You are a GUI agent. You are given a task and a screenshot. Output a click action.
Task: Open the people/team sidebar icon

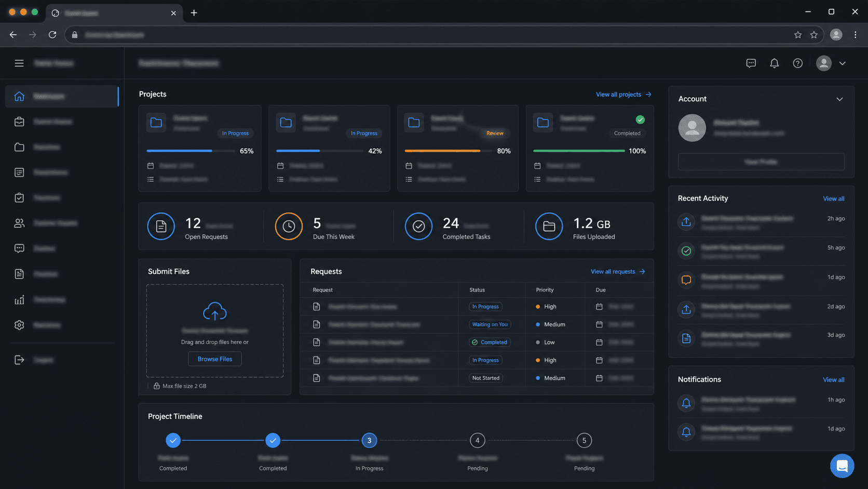point(19,223)
